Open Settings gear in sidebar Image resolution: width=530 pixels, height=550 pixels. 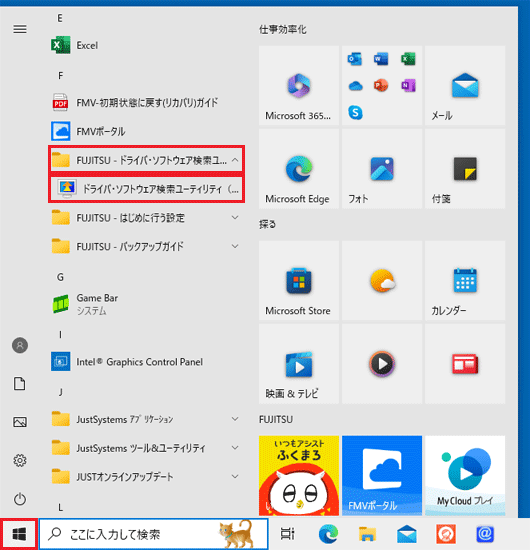coord(20,460)
